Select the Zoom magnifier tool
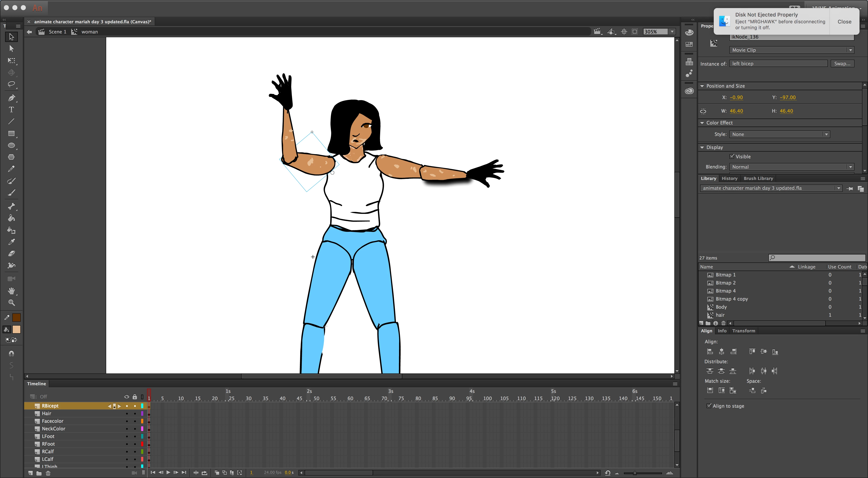 [x=11, y=303]
